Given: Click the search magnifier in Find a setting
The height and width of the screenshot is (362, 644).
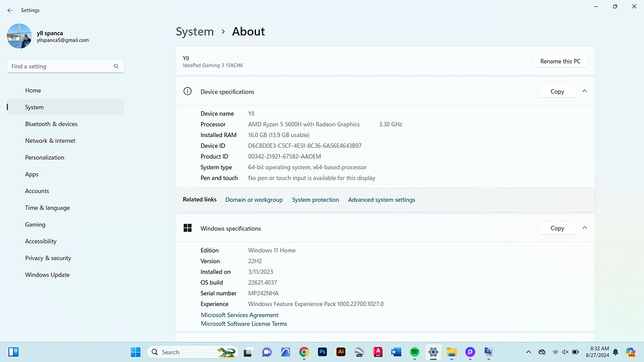Looking at the screenshot, I should point(116,65).
